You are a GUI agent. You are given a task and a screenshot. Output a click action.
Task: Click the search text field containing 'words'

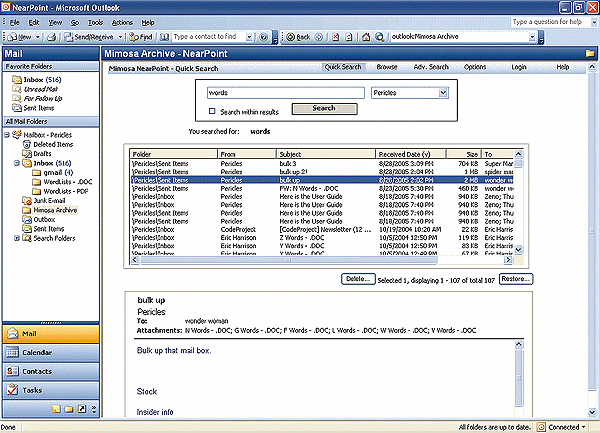click(x=286, y=93)
